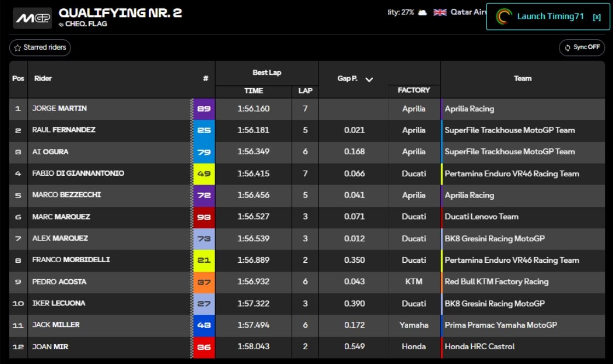Click the LAP column header
Image resolution: width=613 pixels, height=364 pixels.
(x=305, y=91)
